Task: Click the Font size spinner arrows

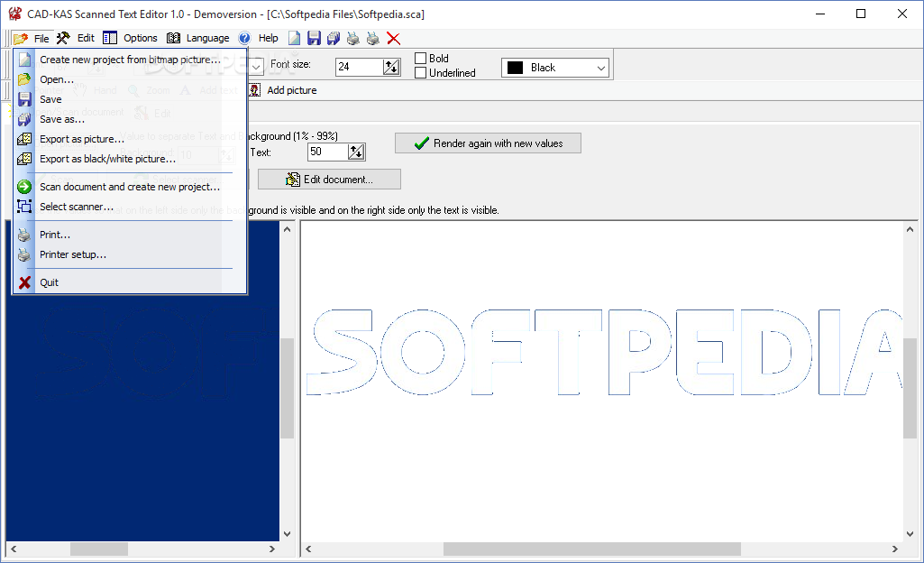Action: 391,67
